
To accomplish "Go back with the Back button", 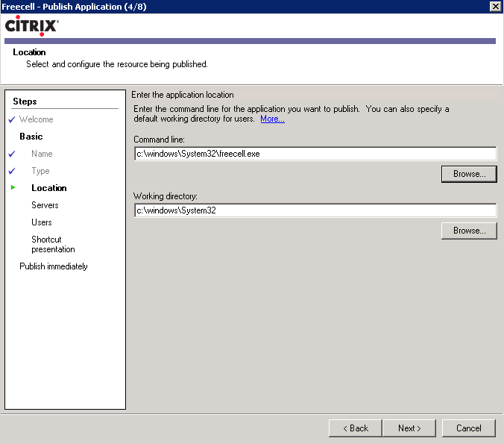I will (355, 428).
